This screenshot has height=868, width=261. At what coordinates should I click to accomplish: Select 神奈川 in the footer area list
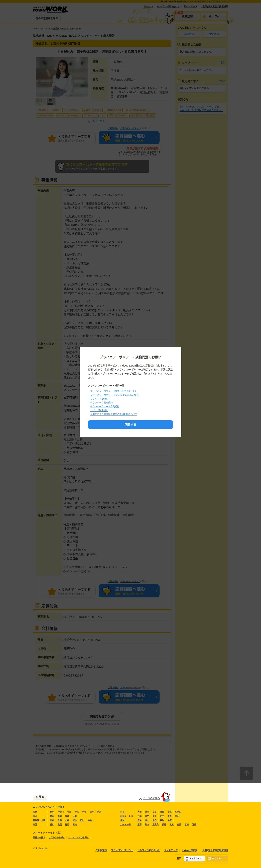pyautogui.click(x=61, y=812)
